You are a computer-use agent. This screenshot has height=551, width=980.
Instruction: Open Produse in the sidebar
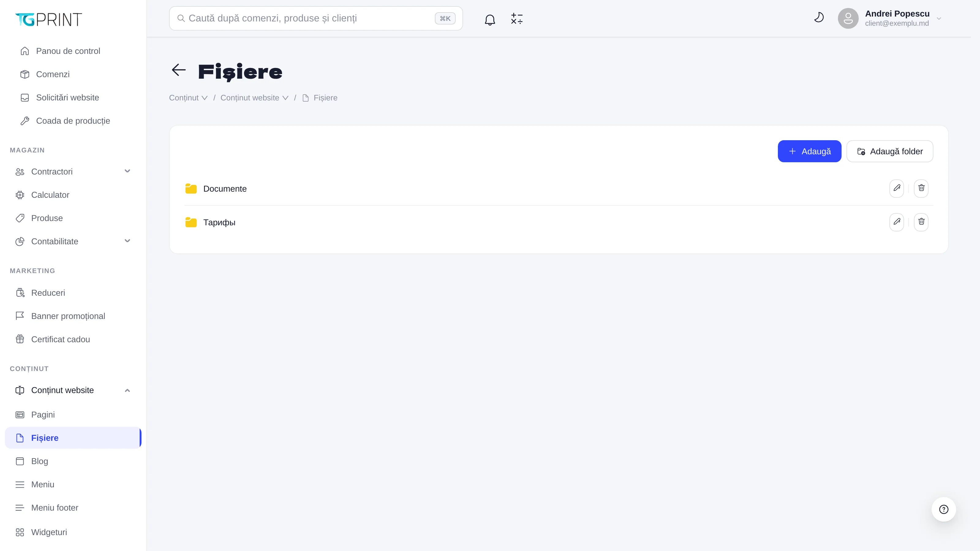pos(73,218)
